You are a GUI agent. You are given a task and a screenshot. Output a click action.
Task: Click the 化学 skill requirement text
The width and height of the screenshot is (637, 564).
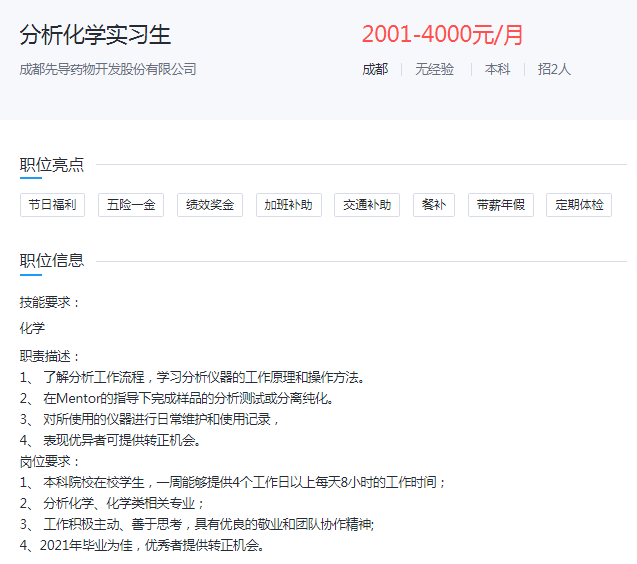(32, 328)
